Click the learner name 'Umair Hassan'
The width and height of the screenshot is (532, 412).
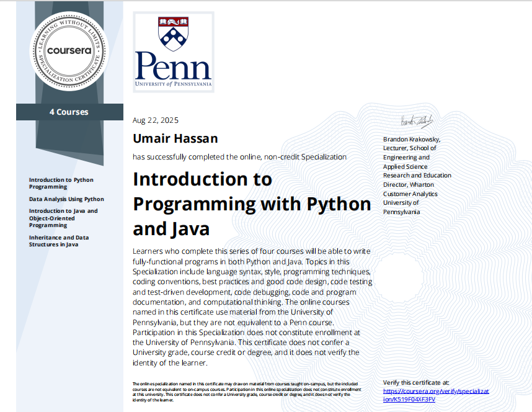(x=175, y=138)
